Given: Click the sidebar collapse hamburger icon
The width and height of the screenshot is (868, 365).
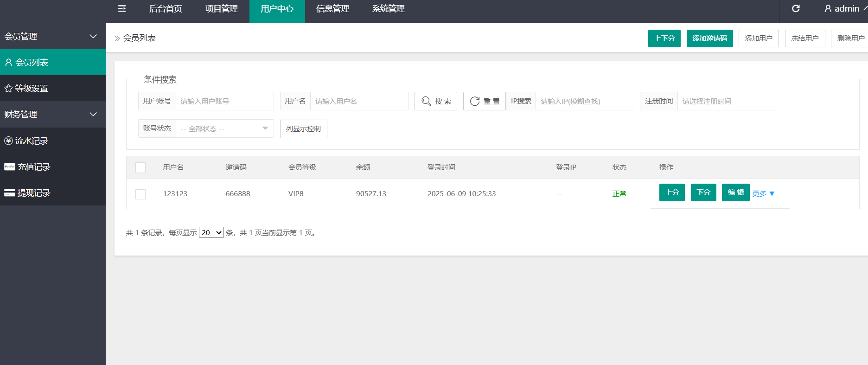Looking at the screenshot, I should [x=122, y=9].
